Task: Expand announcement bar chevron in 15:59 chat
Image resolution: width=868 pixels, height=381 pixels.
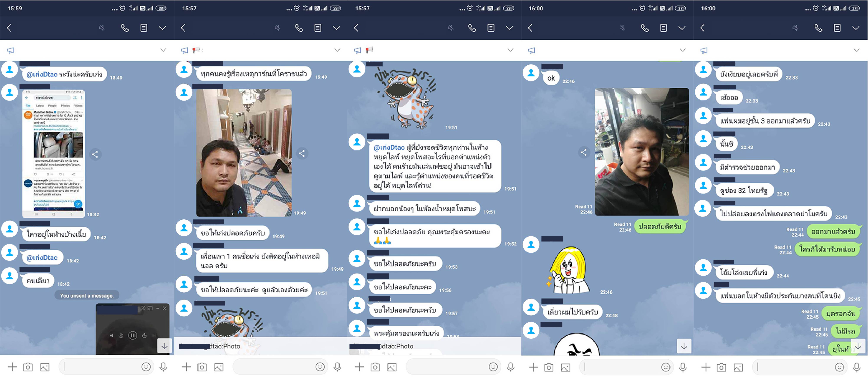Action: coord(163,50)
